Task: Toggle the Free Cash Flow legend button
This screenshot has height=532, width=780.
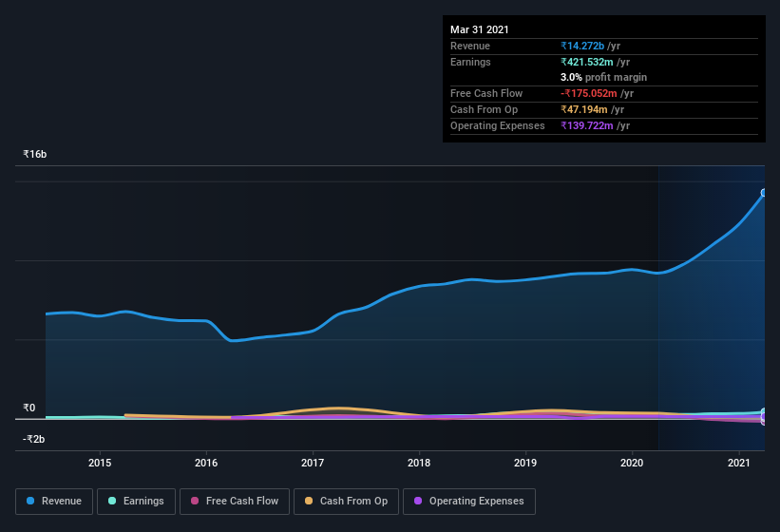Action: tap(235, 502)
